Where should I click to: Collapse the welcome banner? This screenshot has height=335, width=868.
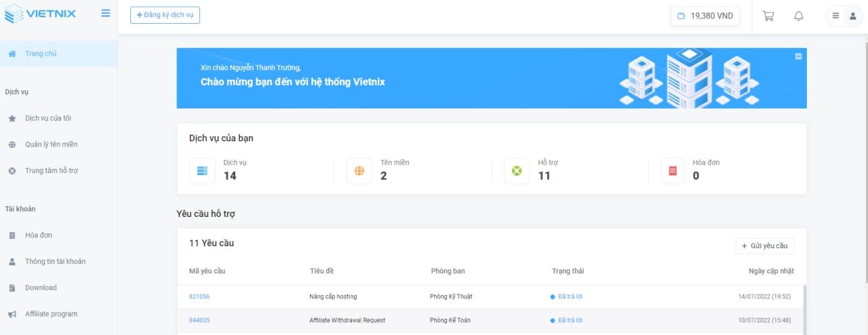(798, 56)
